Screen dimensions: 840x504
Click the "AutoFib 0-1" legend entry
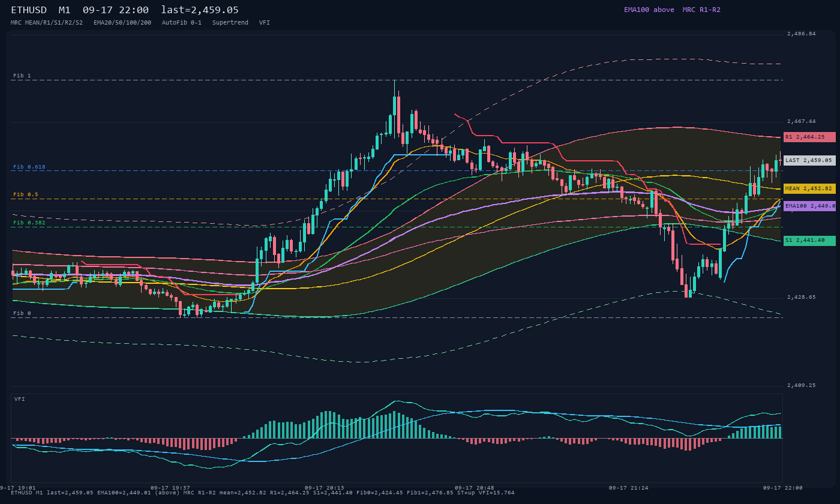[x=182, y=22]
